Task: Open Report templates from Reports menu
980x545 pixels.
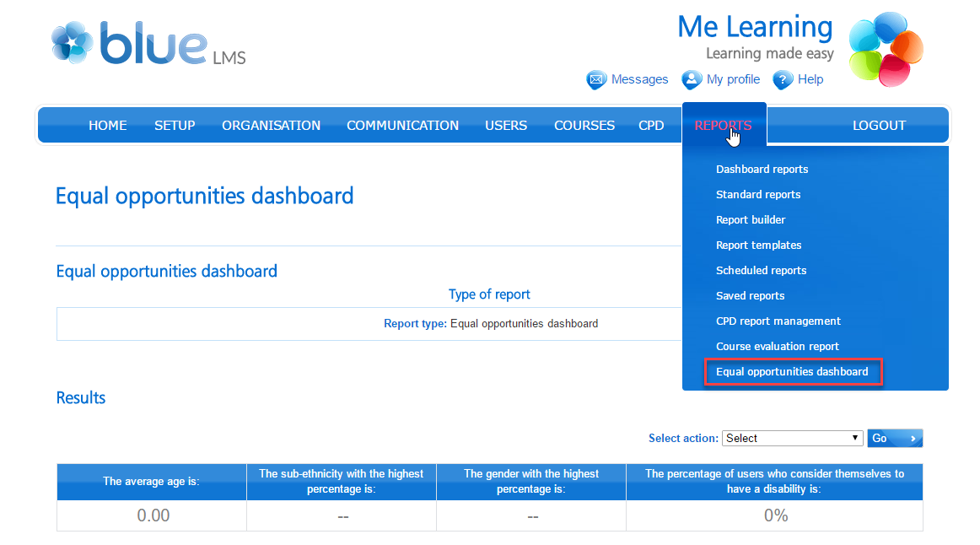Action: pyautogui.click(x=759, y=245)
